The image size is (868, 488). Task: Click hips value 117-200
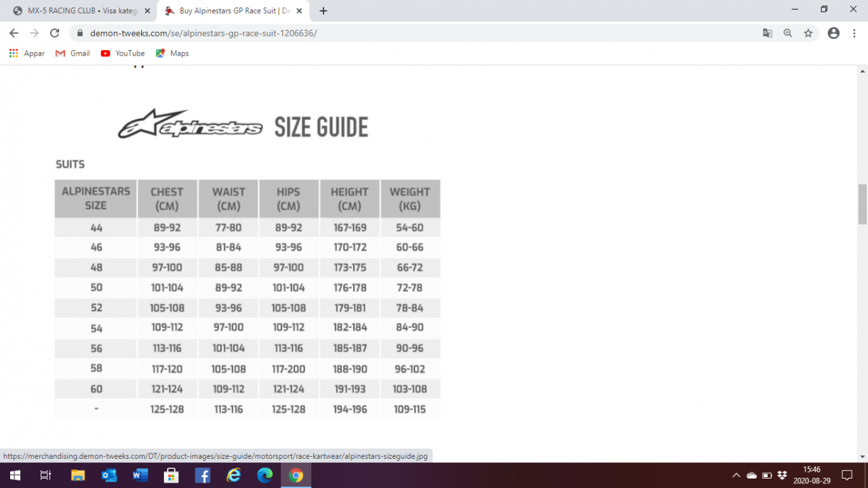point(288,369)
